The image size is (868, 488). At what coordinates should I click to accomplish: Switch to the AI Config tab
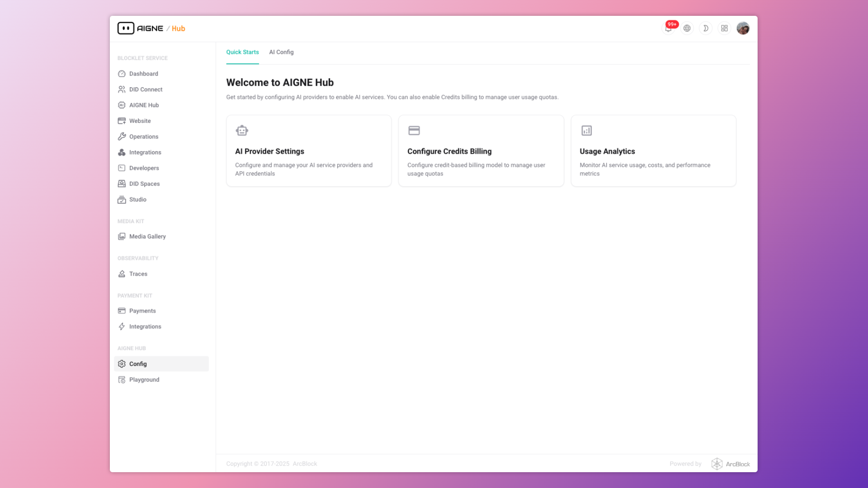[x=281, y=52]
